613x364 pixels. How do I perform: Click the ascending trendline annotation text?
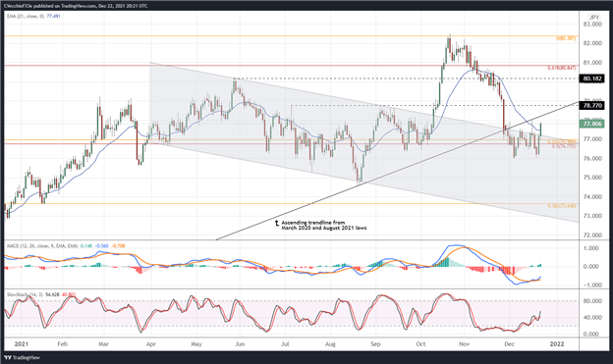click(x=324, y=225)
